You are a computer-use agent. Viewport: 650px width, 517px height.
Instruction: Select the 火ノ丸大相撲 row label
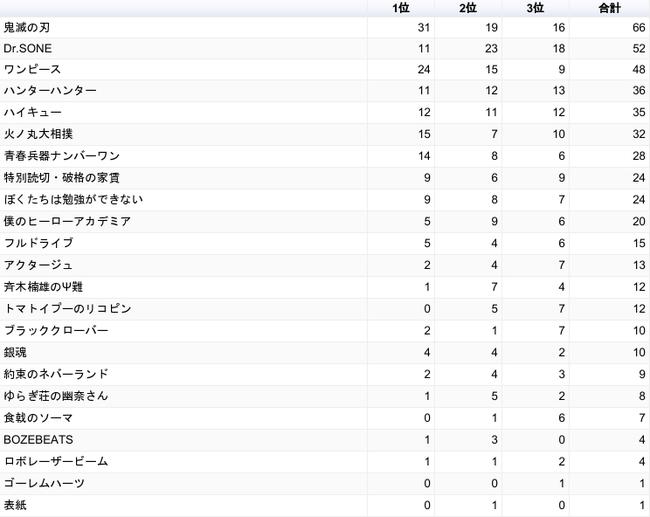click(38, 134)
